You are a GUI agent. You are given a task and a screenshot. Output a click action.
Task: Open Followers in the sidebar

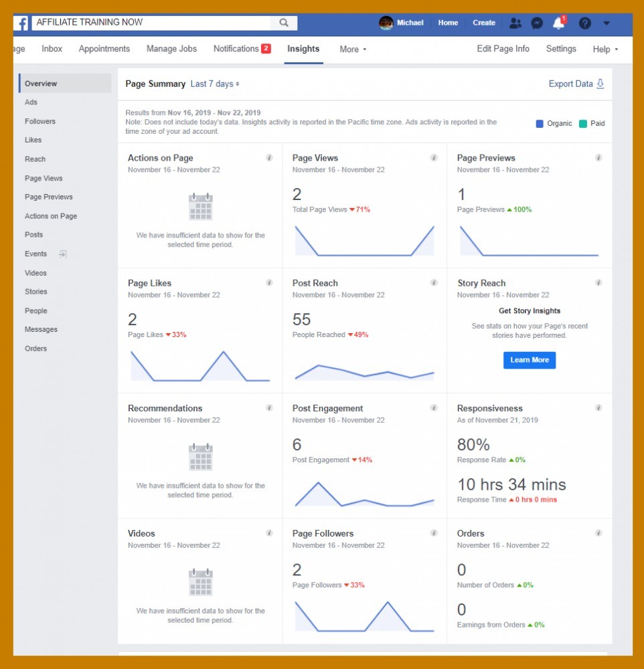(x=40, y=122)
